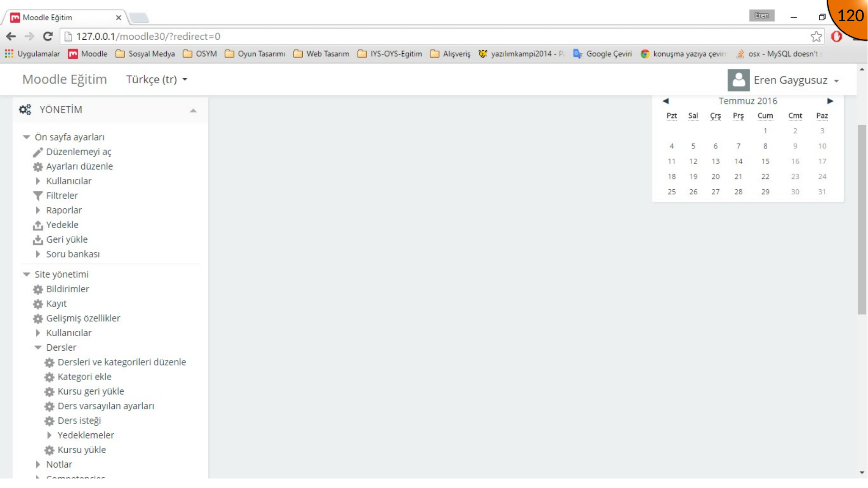Expand the Soru bankası node
868x488 pixels.
point(38,254)
